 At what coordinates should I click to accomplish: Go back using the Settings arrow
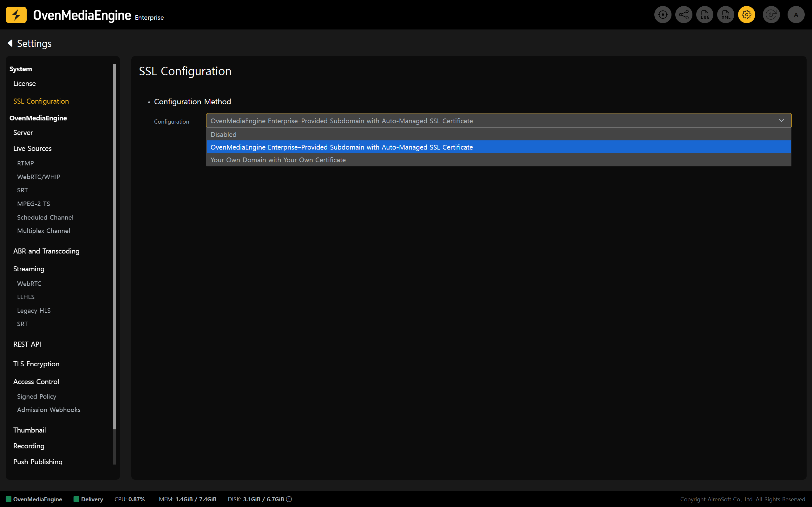point(10,43)
